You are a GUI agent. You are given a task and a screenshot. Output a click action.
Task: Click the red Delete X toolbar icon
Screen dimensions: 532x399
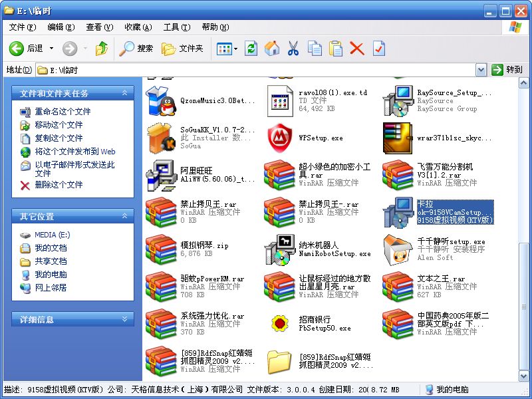pyautogui.click(x=357, y=49)
